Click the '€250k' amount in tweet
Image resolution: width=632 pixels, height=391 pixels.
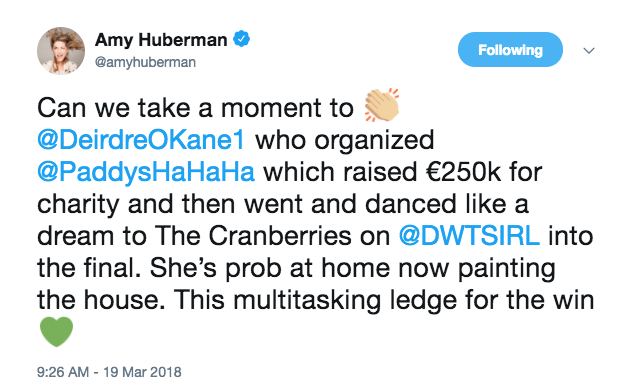click(464, 172)
